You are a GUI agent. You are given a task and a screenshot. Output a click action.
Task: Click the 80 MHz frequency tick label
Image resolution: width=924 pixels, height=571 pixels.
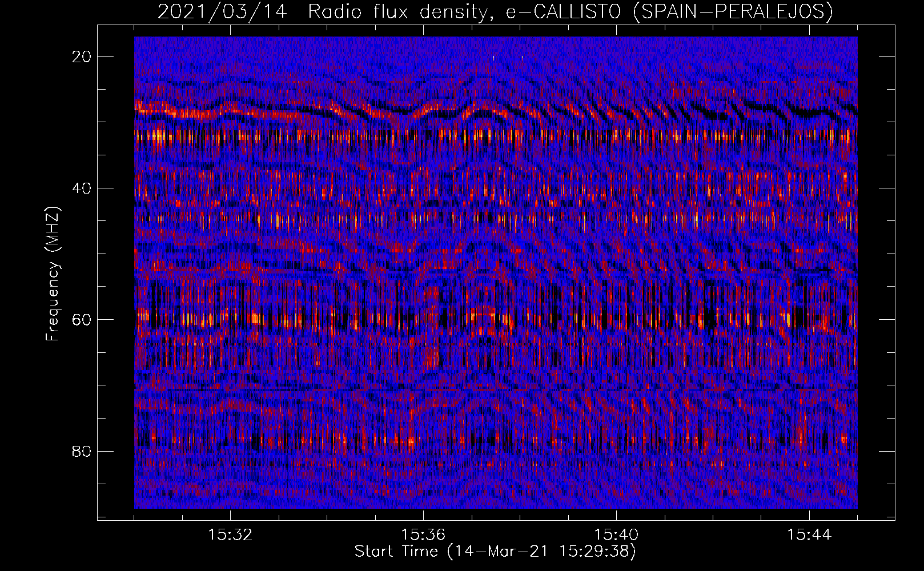[x=82, y=451]
